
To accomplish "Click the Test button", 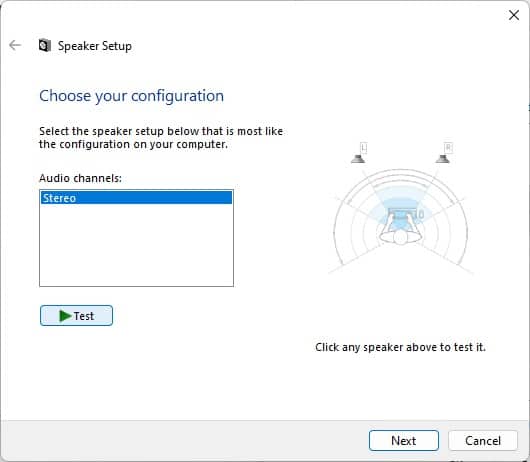I will pyautogui.click(x=76, y=316).
